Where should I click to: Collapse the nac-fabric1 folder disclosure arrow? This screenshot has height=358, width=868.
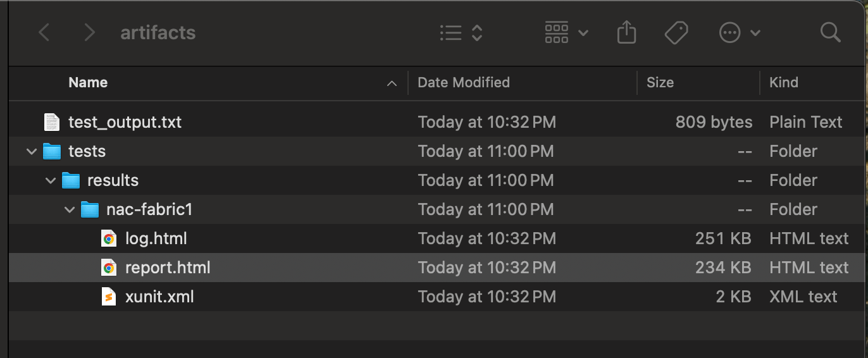point(70,210)
